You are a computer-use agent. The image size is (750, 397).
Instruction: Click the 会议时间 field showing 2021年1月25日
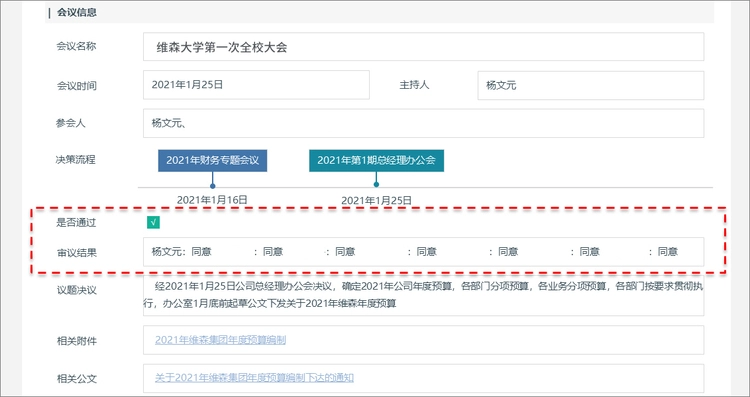(256, 85)
